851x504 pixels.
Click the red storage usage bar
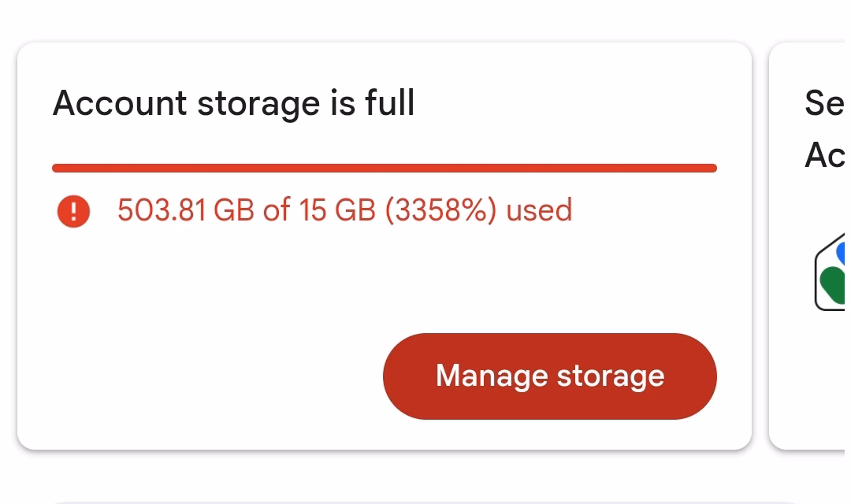[384, 168]
